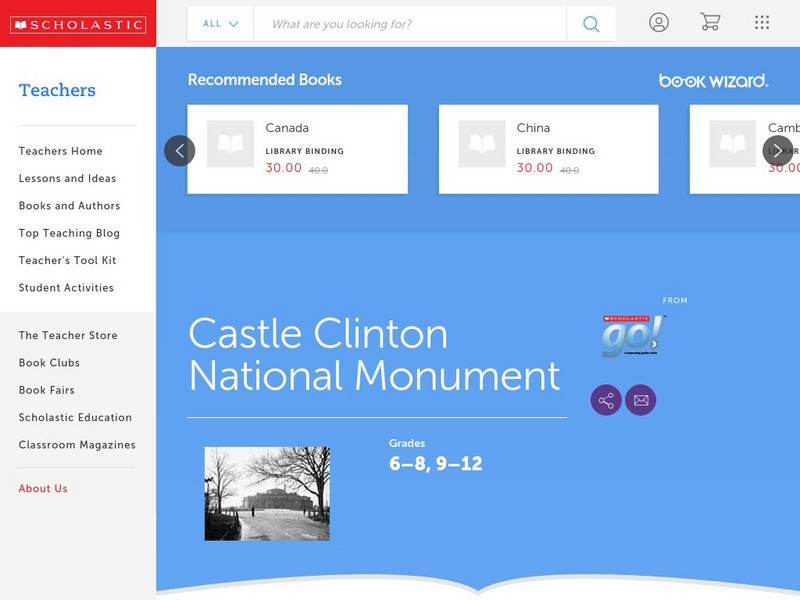Click the book icon on the Canada card
The width and height of the screenshot is (800, 600).
231,144
